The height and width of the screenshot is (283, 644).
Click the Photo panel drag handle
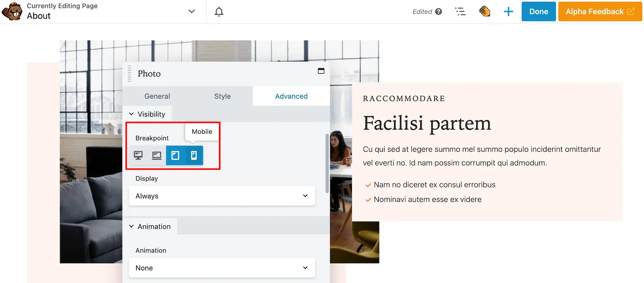point(130,74)
